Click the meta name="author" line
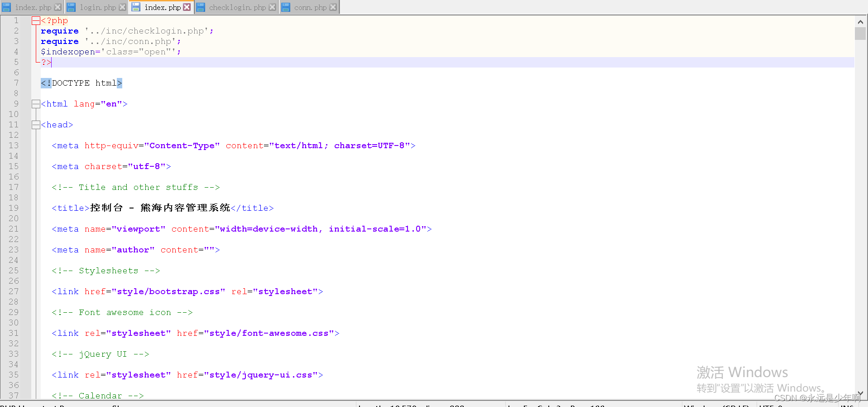The width and height of the screenshot is (868, 407). (x=135, y=250)
